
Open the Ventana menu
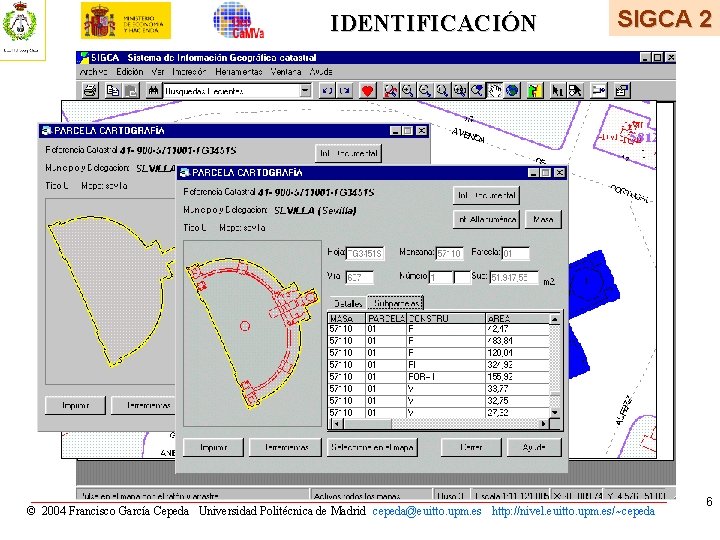coord(286,72)
